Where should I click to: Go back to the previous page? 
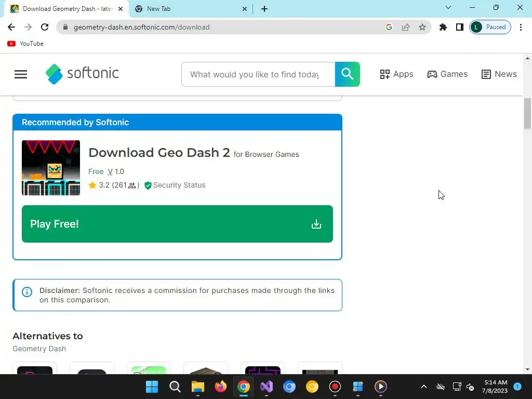pos(11,27)
